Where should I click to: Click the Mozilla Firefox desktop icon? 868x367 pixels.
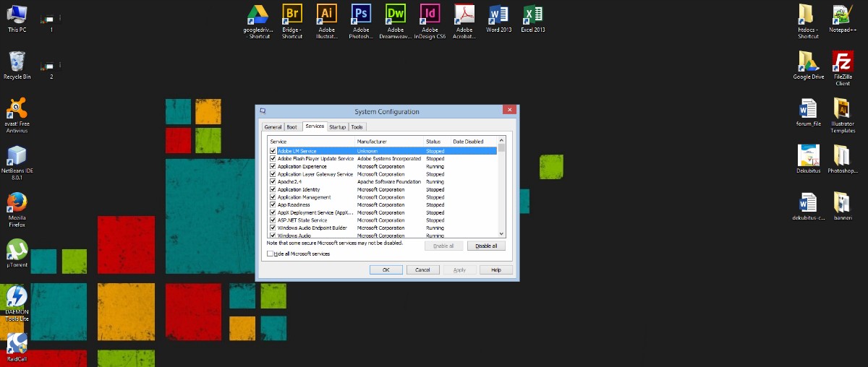click(x=17, y=203)
